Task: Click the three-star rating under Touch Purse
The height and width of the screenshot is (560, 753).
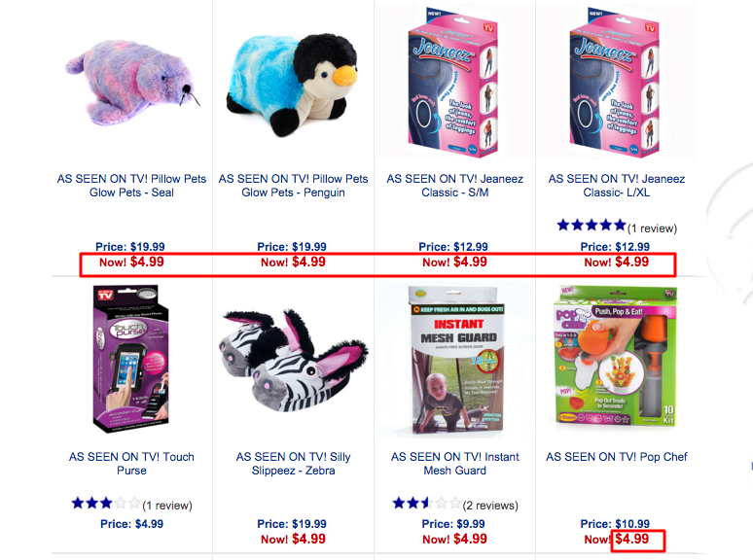Action: pyautogui.click(x=106, y=503)
